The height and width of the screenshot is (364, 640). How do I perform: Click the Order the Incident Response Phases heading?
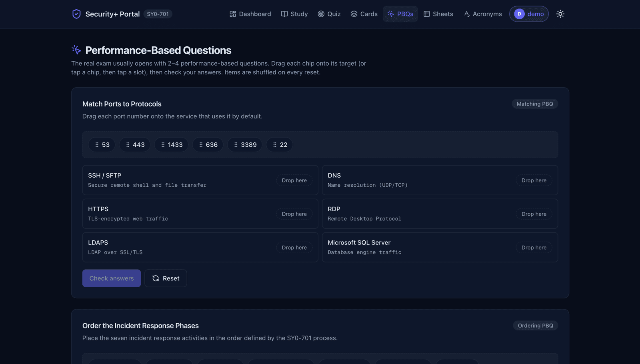[140, 326]
